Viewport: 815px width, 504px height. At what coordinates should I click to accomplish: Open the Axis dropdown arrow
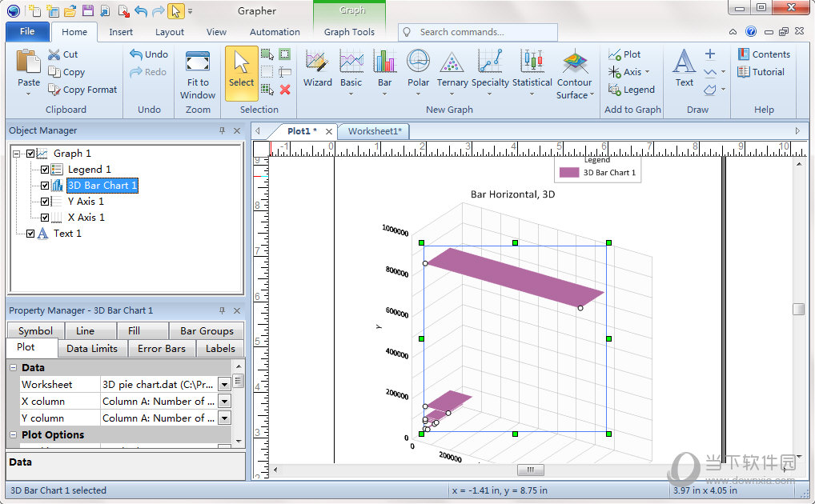(x=647, y=72)
